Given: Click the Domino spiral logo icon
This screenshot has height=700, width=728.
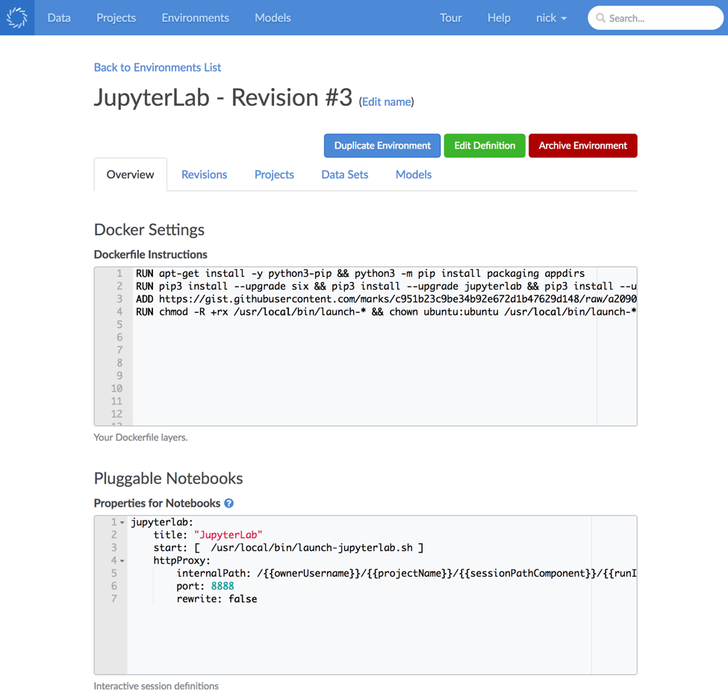Looking at the screenshot, I should tap(16, 17).
